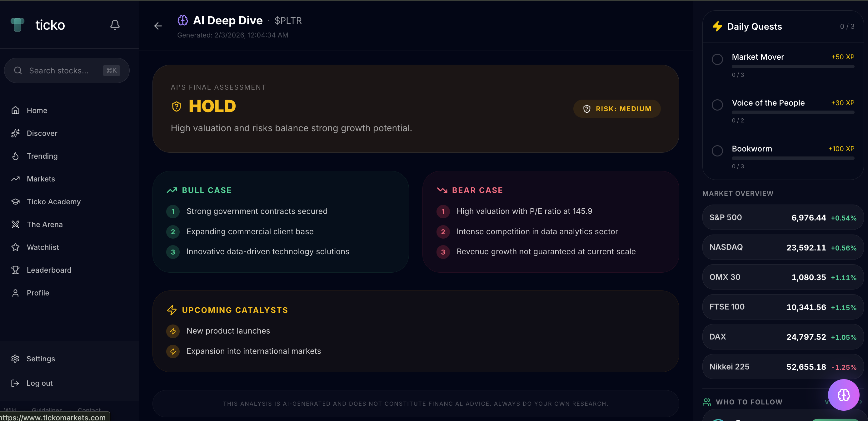Screen dimensions: 868x421
Task: Open the Leaderboard trophy item
Action: [49, 270]
